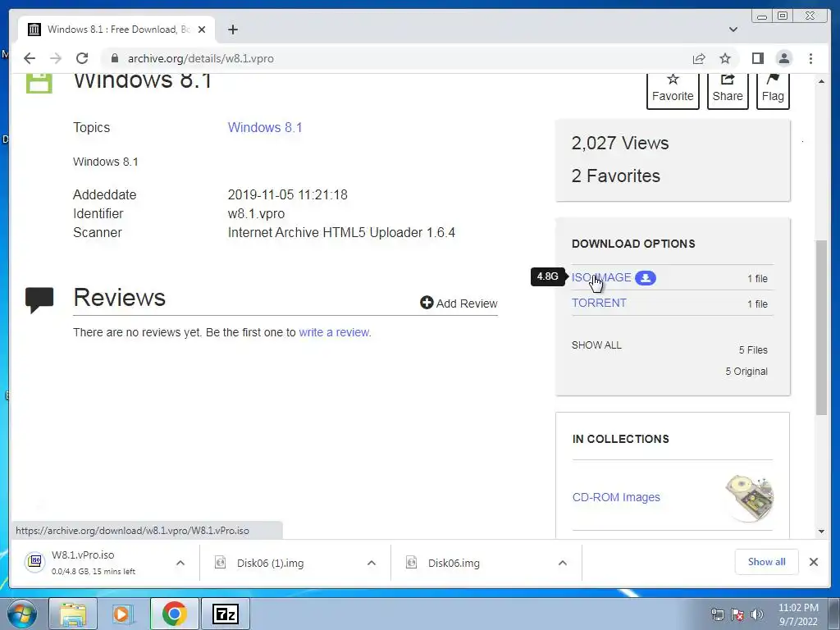Click the forward navigation arrow
Viewport: 840px width, 630px height.
(x=56, y=58)
